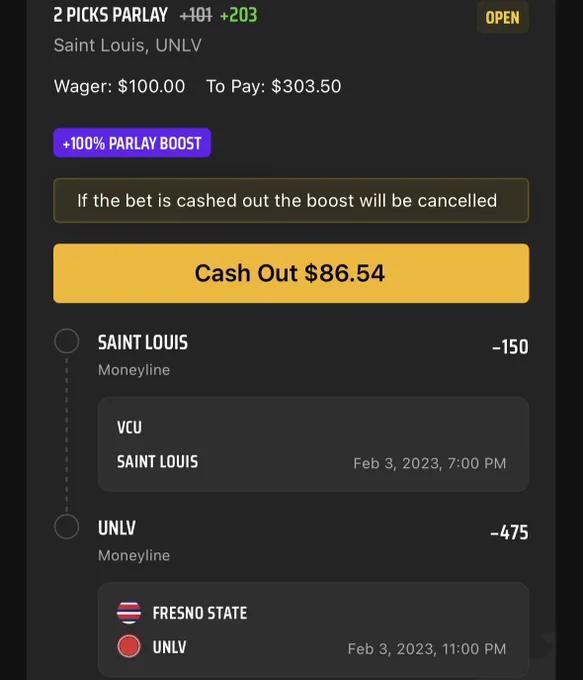Tap the UNLV Moneyline pick heading

click(x=117, y=528)
